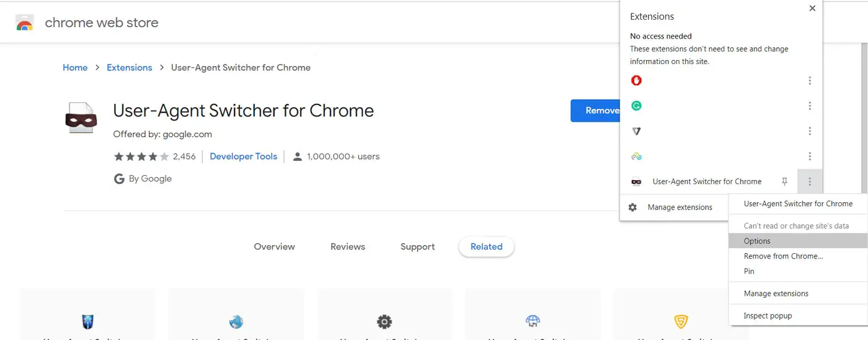Click the red hand extension icon
868x340 pixels.
(x=637, y=80)
